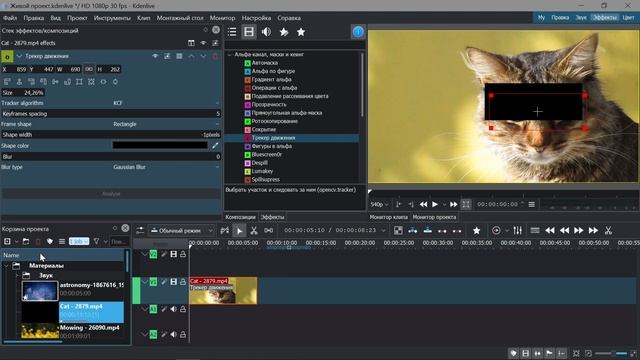
Task: Adjust the Keyframes spacing slider
Action: pos(111,114)
